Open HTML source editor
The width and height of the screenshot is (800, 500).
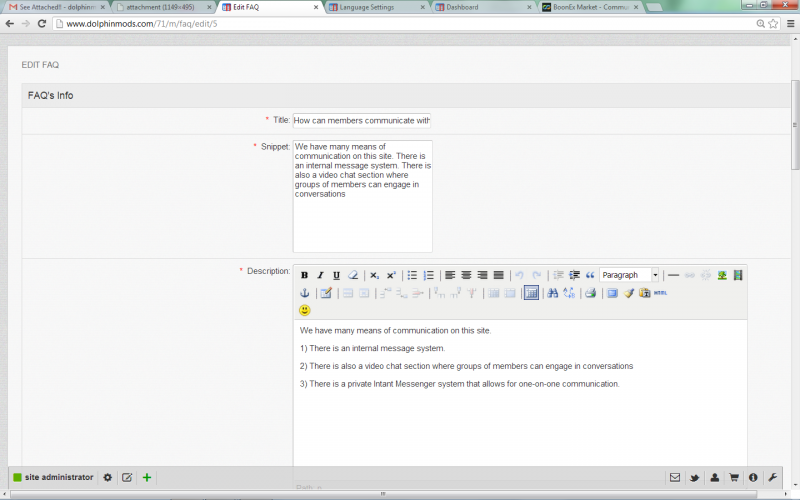coord(661,293)
